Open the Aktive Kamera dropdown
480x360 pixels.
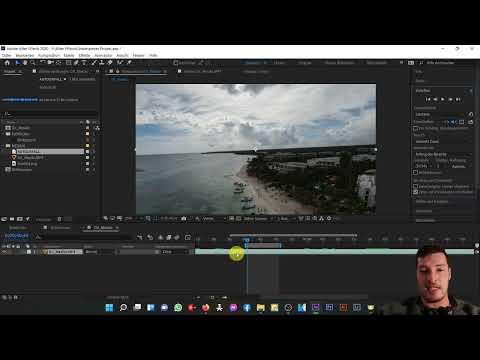258,219
